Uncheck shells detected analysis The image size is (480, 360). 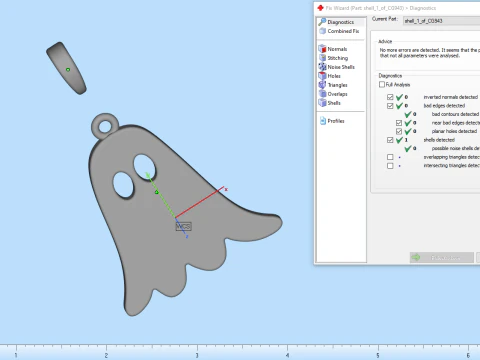[x=390, y=140]
